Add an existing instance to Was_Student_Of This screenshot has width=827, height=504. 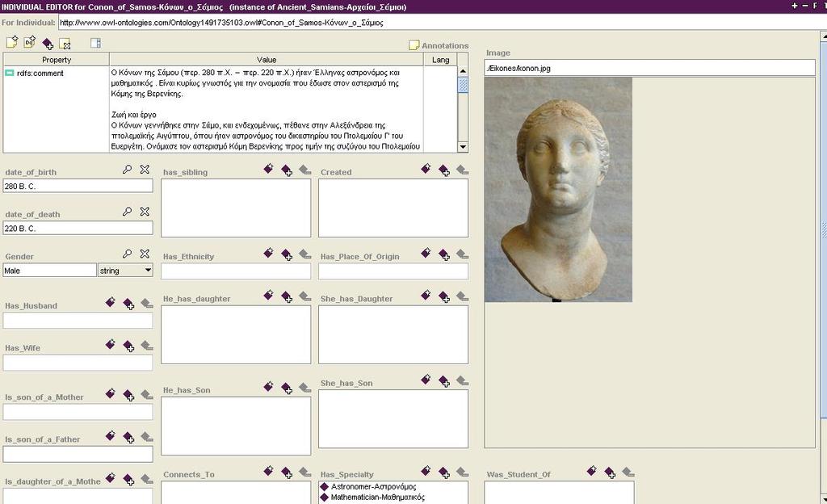(x=610, y=472)
